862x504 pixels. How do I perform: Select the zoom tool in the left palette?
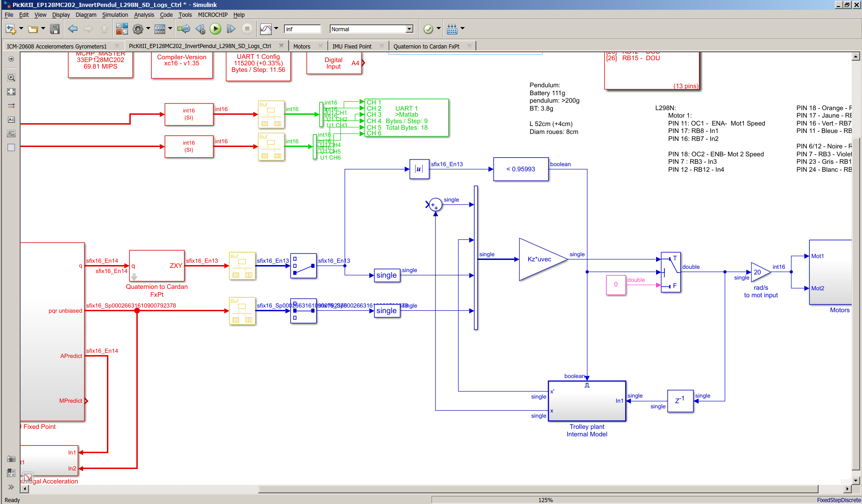(x=10, y=77)
